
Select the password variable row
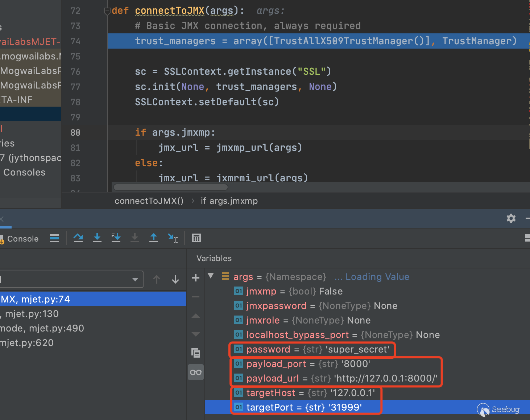coord(312,349)
